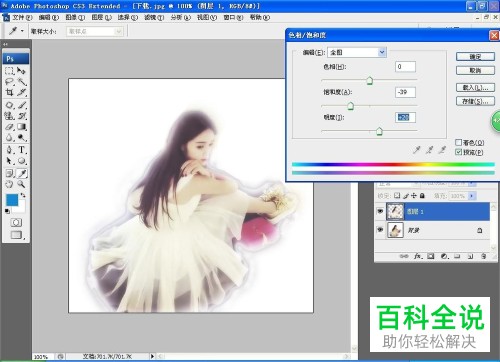This screenshot has height=362, width=500.
Task: Toggle lock transparent pixels
Action: click(397, 196)
